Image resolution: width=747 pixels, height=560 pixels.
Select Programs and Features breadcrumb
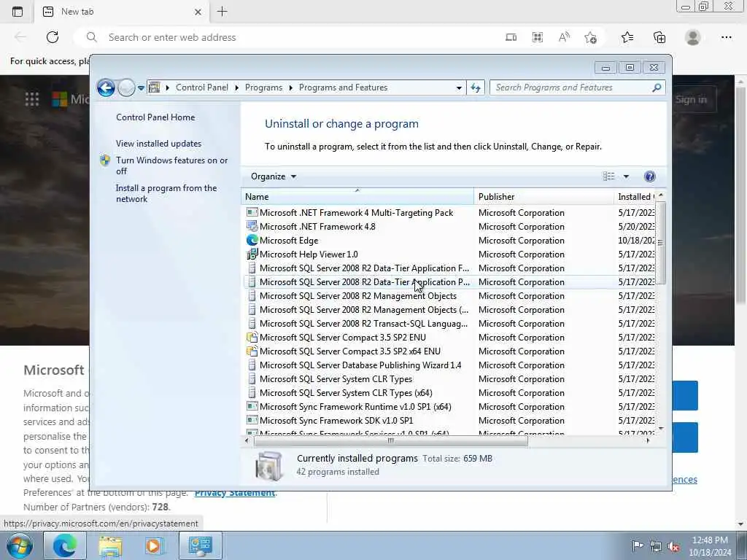[343, 87]
